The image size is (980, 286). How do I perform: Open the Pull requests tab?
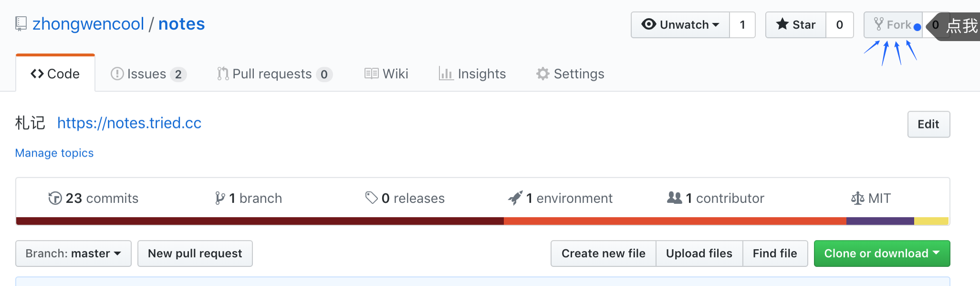point(275,74)
